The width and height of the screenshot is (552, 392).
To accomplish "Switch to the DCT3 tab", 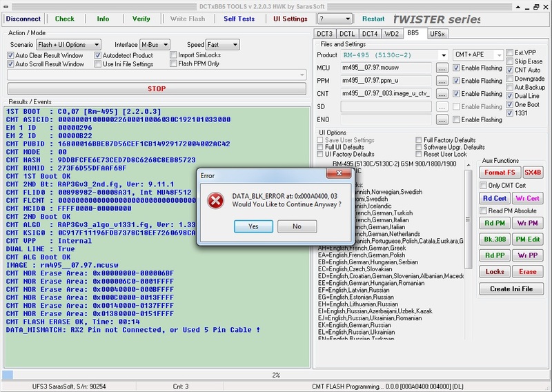I will 324,34.
